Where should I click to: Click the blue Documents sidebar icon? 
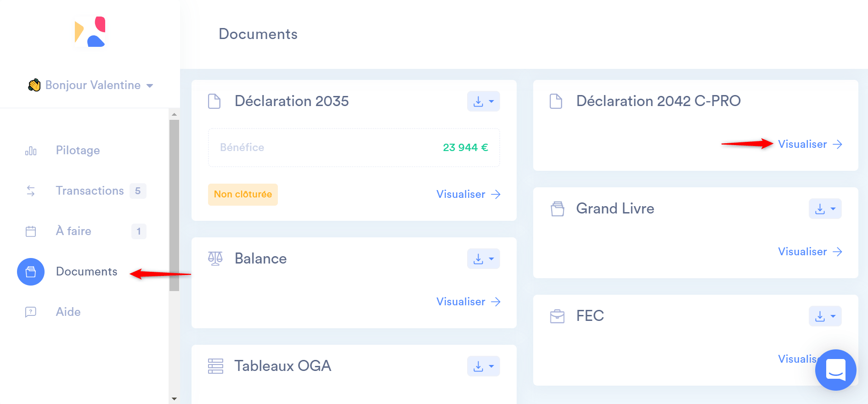(31, 272)
